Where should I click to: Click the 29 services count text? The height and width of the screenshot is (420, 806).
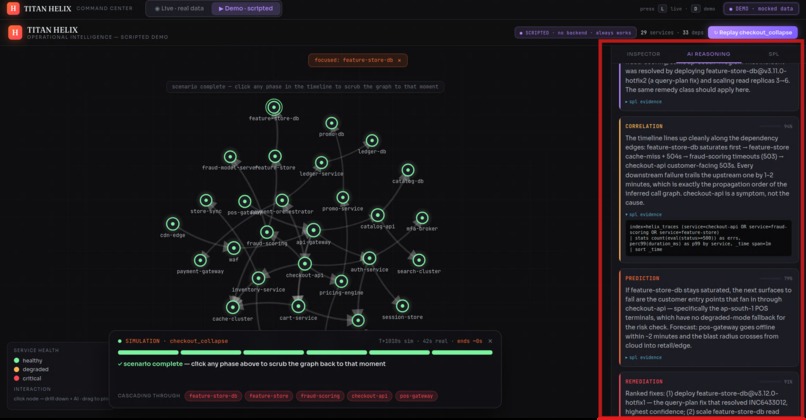coord(656,32)
